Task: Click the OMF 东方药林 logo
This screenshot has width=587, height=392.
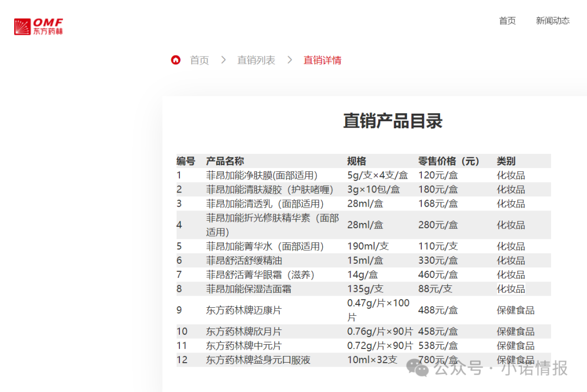Action: (x=38, y=25)
